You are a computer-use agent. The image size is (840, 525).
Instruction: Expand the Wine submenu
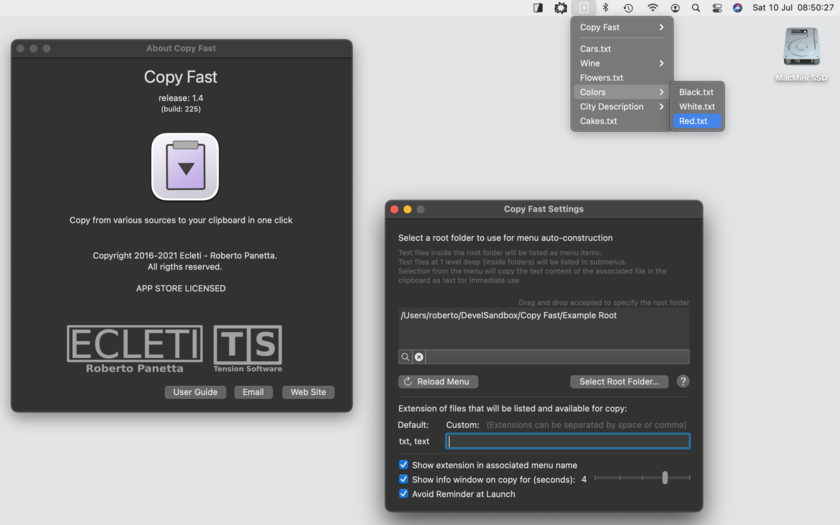pyautogui.click(x=621, y=63)
